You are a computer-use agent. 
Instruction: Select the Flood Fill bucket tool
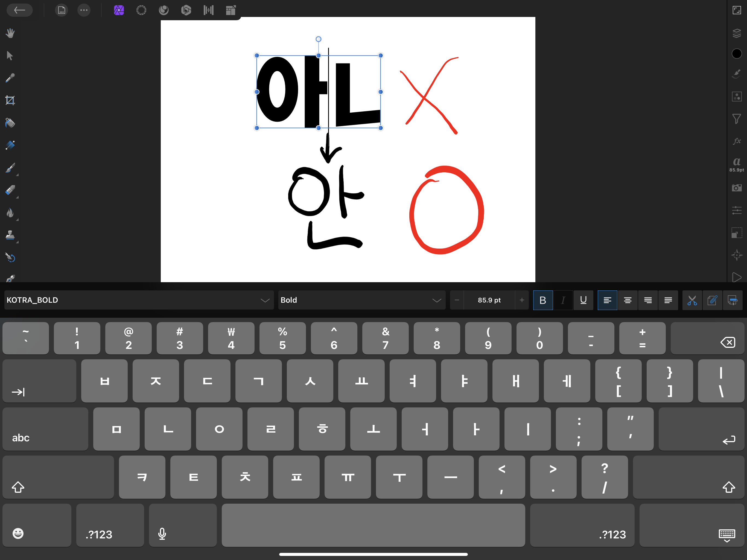tap(10, 122)
